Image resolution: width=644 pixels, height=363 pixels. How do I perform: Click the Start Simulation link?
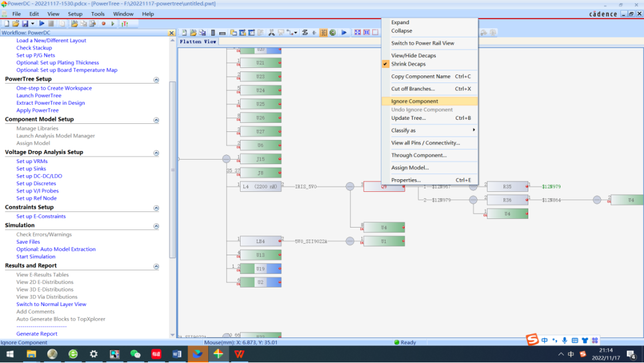tap(36, 256)
